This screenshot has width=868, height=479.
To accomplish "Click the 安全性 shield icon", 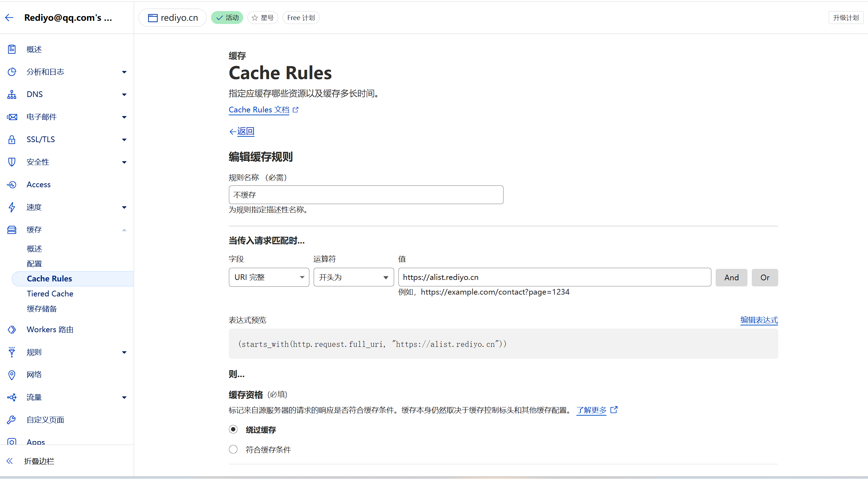I will (12, 162).
